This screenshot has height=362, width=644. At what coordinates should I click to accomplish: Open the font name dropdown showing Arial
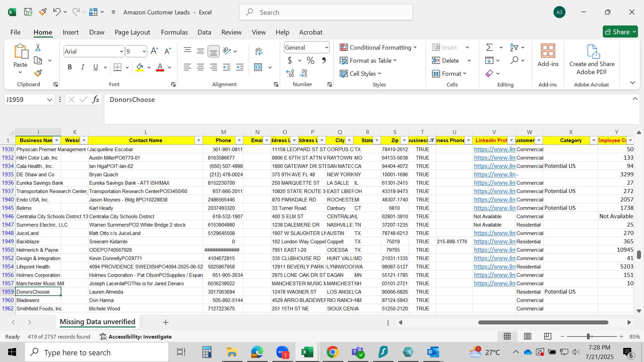click(121, 51)
